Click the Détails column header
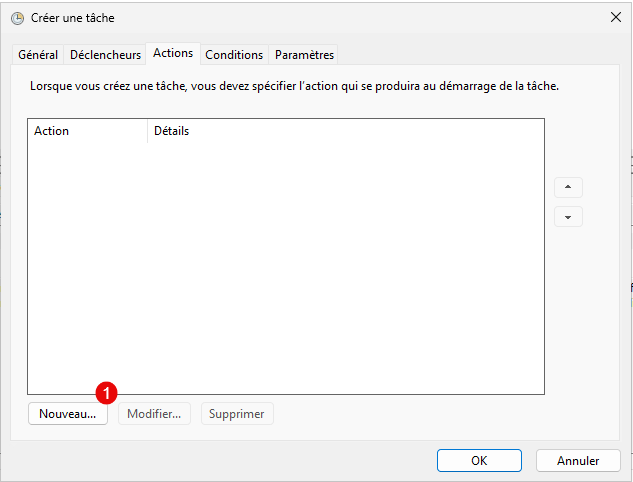 172,131
